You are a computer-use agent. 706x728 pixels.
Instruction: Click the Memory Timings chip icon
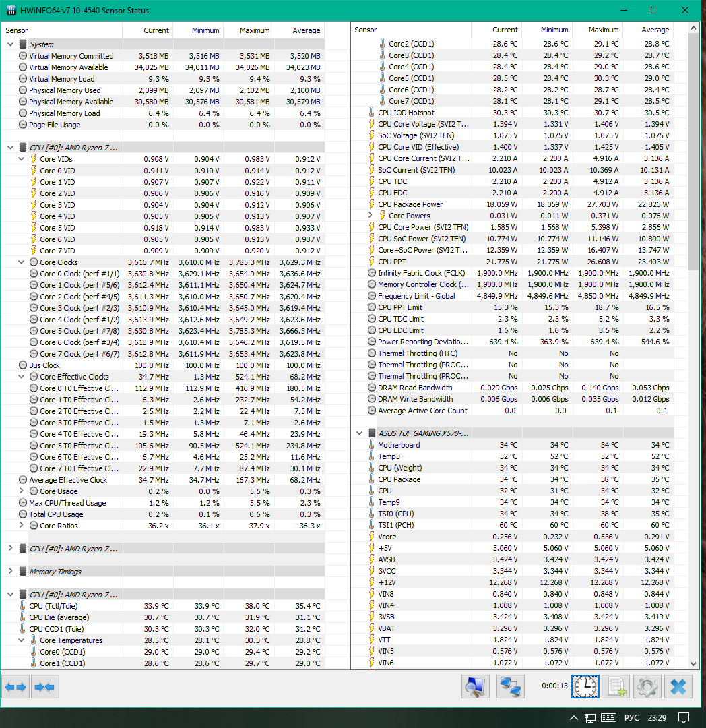pos(22,572)
